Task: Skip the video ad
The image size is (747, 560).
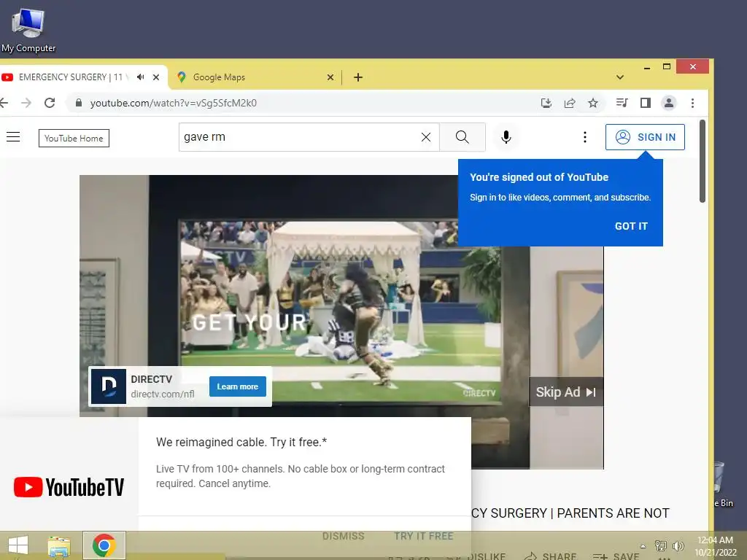Action: coord(566,392)
